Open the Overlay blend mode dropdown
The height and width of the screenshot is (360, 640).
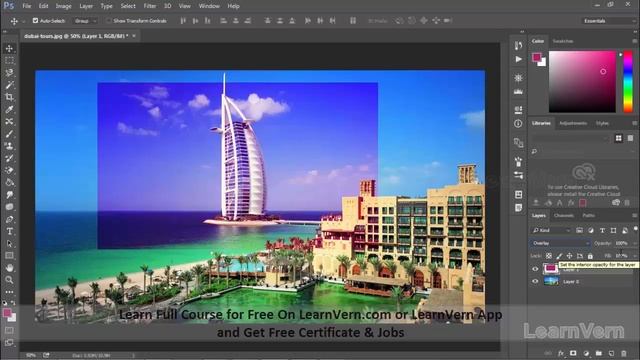coord(560,243)
